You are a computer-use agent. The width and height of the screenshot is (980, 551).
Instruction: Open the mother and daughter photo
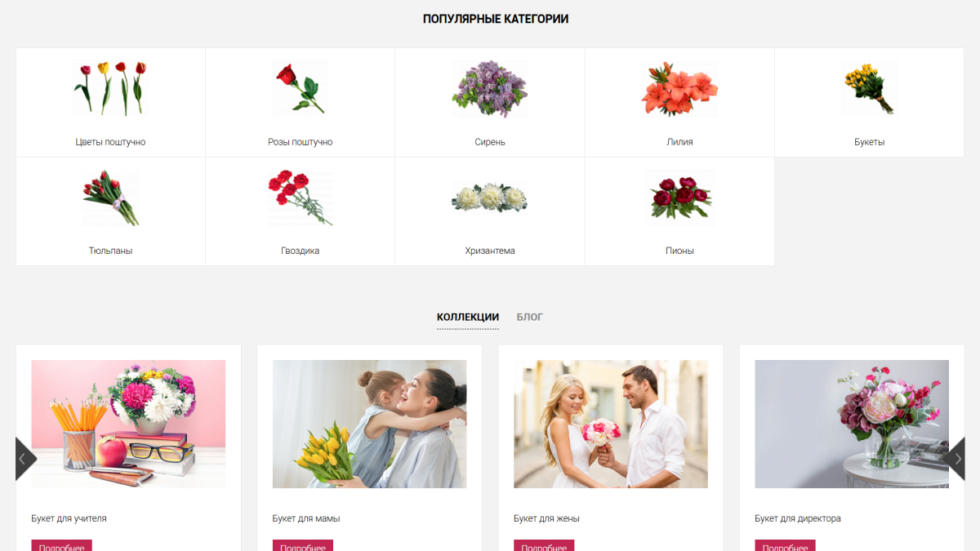click(369, 424)
